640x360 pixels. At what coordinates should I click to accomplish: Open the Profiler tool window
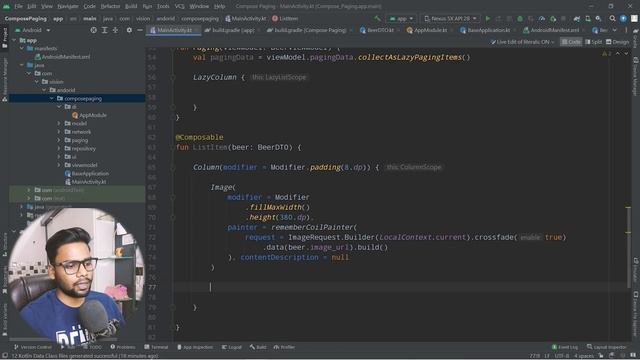tap(284, 347)
